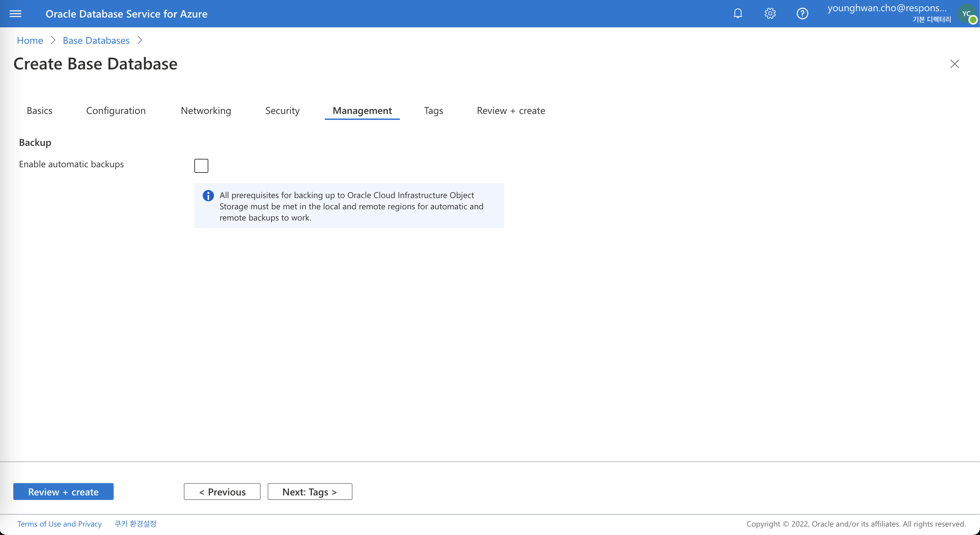The width and height of the screenshot is (980, 535).
Task: Close the Create Base Database panel
Action: pos(954,63)
